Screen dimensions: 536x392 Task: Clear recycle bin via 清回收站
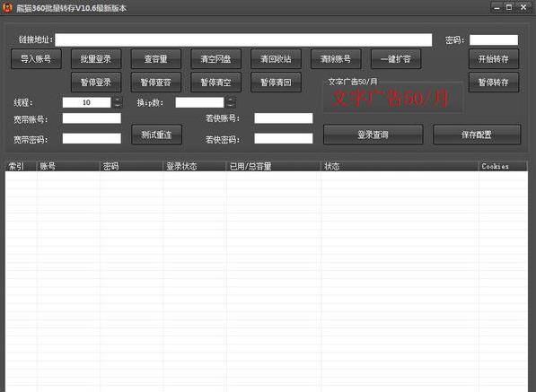[276, 59]
